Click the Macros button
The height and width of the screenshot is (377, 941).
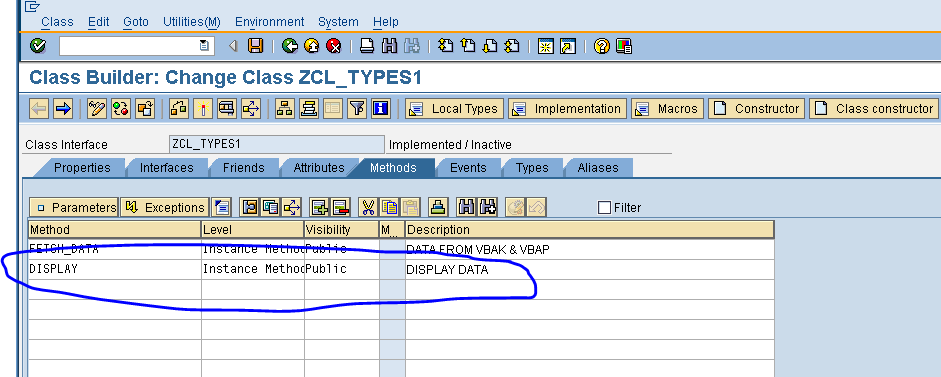(667, 109)
